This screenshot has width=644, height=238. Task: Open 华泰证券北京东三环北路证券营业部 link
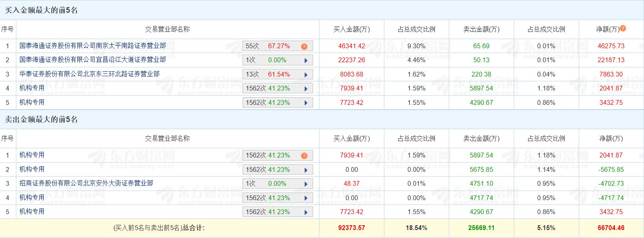(89, 74)
